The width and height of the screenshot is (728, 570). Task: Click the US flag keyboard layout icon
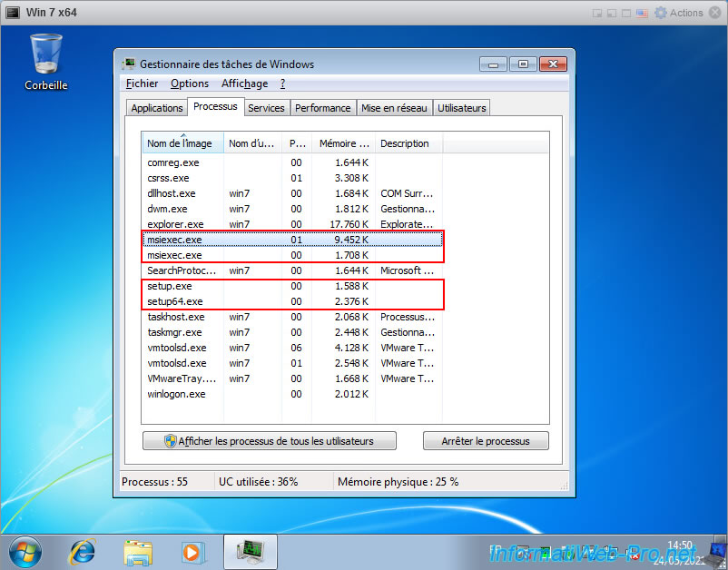tap(643, 13)
